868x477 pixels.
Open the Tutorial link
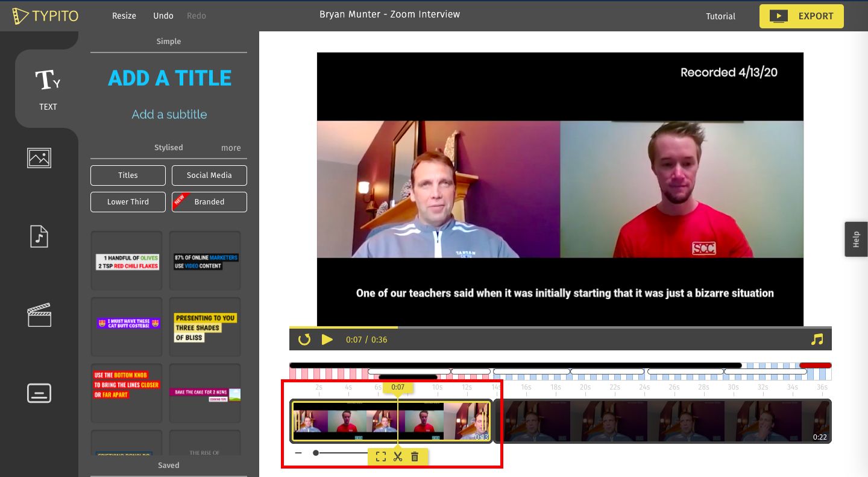[x=720, y=16]
